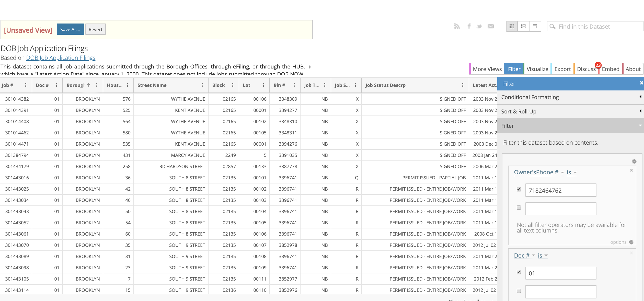Open Street Name column menu

(x=202, y=85)
